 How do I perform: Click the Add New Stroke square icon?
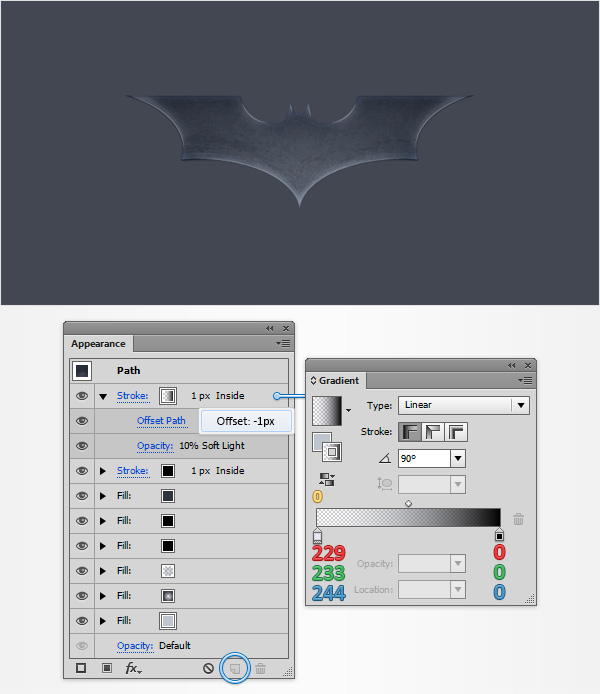point(81,668)
